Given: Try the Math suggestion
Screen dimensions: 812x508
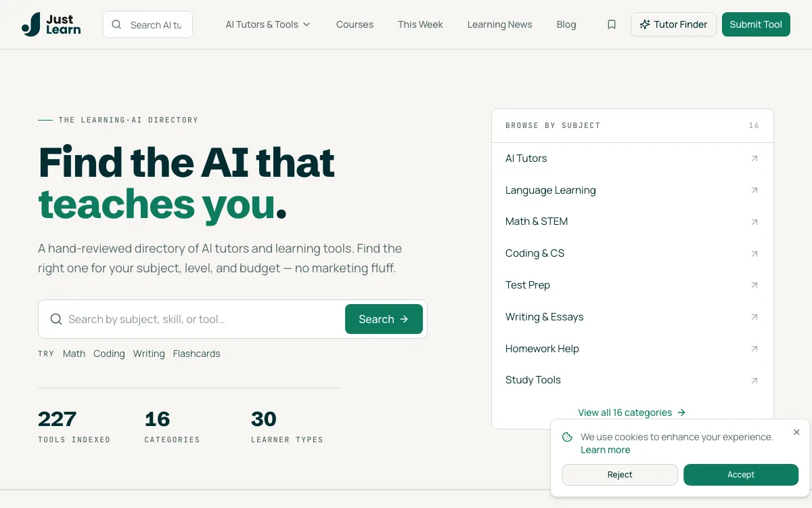Looking at the screenshot, I should [x=74, y=354].
